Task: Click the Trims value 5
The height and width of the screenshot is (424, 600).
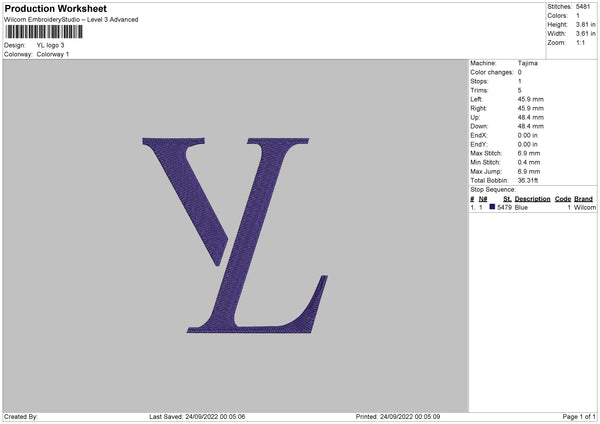Action: [520, 90]
